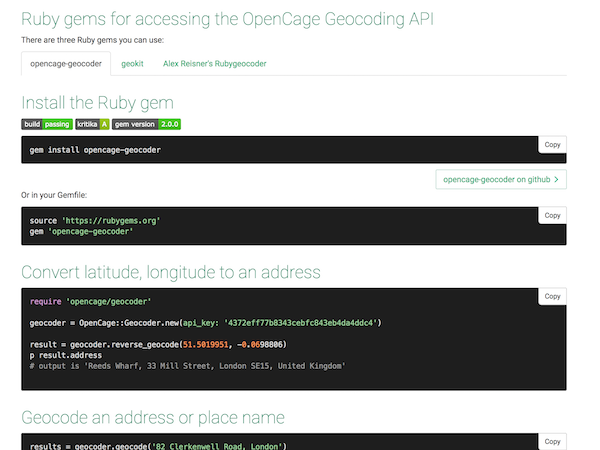Screen dimensions: 600x450
Task: Click the 'p result.address' line
Action: click(66, 355)
